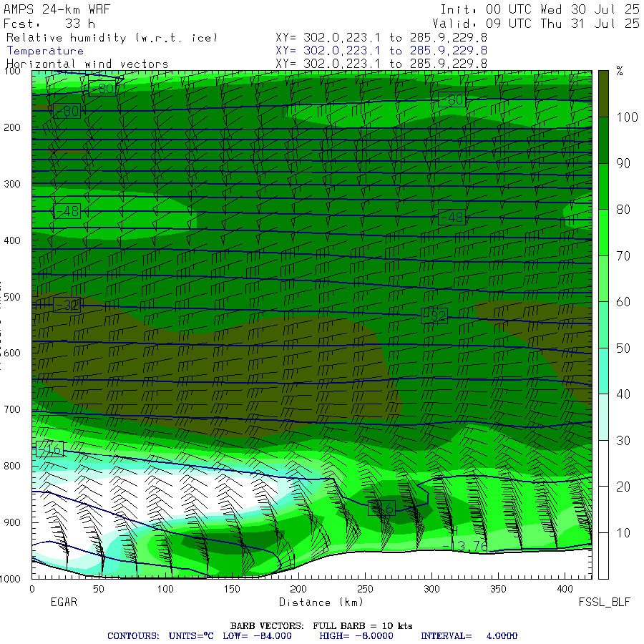644x644 pixels.
Task: Pick the light green colorbar segment between 60 and 70
Action: 603,279
